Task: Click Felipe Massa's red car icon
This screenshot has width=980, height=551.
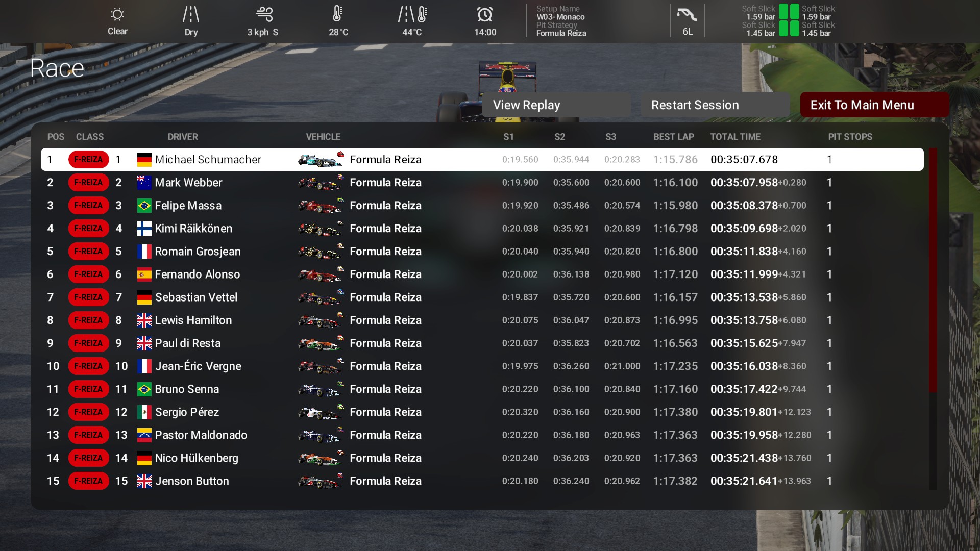Action: click(x=321, y=206)
